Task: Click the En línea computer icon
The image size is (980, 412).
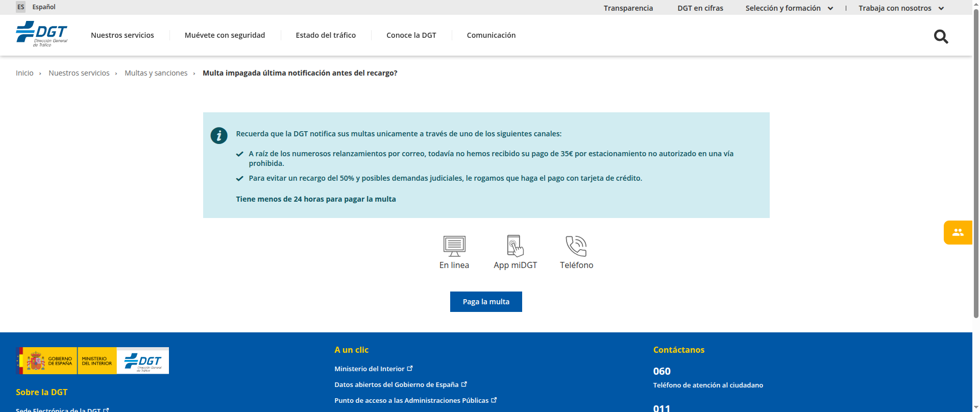Action: [454, 246]
